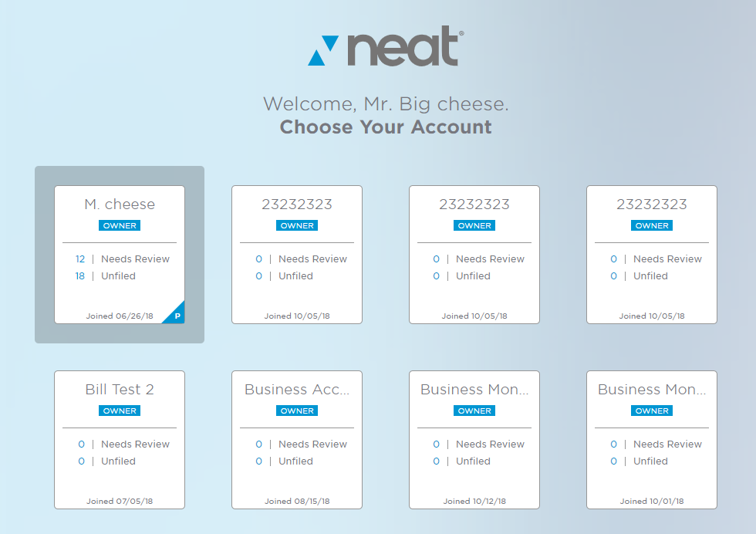The image size is (756, 534).
Task: Click the OWNER badge on Business Acc account
Action: (x=296, y=411)
